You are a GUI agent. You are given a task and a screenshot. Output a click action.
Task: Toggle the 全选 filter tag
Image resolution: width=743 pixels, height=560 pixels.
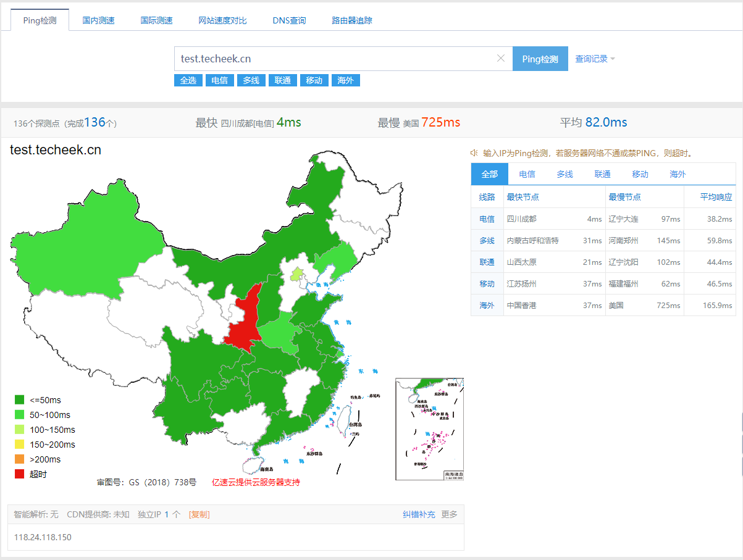(188, 80)
